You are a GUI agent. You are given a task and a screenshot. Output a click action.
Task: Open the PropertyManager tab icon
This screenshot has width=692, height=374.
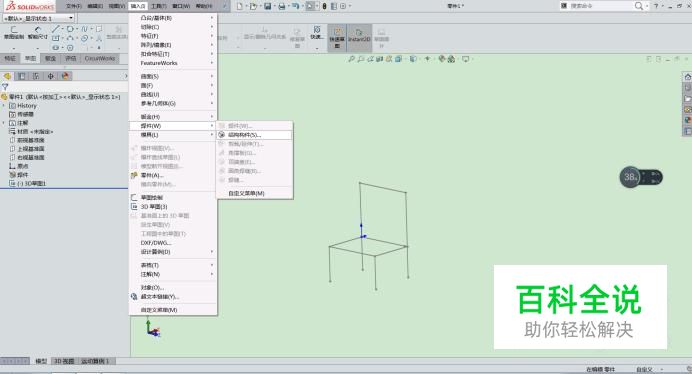(22, 76)
